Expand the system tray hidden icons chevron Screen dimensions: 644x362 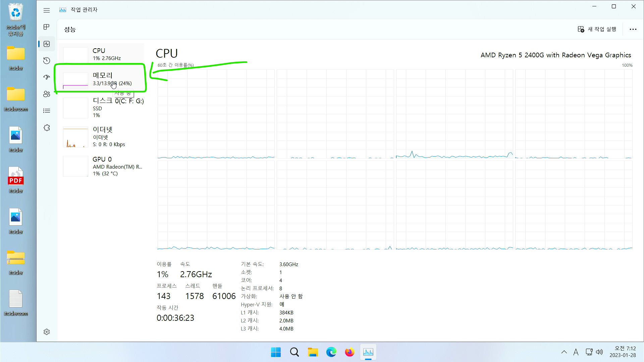[x=564, y=352]
